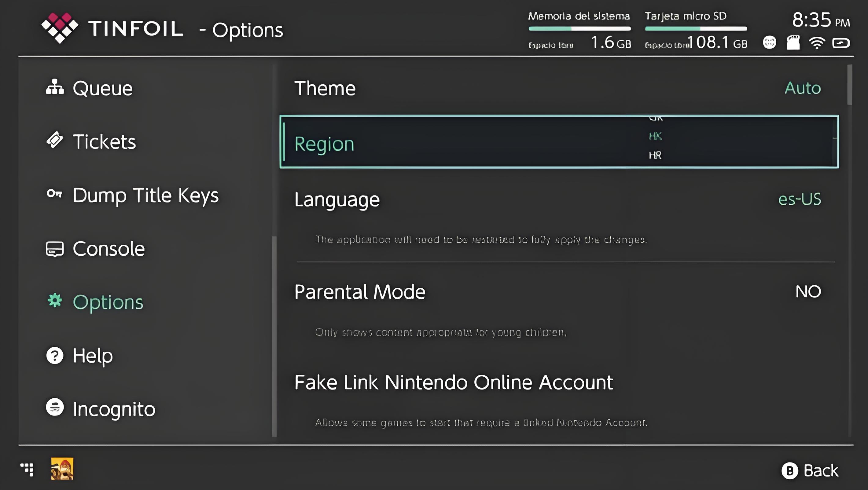Image resolution: width=868 pixels, height=490 pixels.
Task: Open the Dump Title Keys menu
Action: click(x=145, y=195)
